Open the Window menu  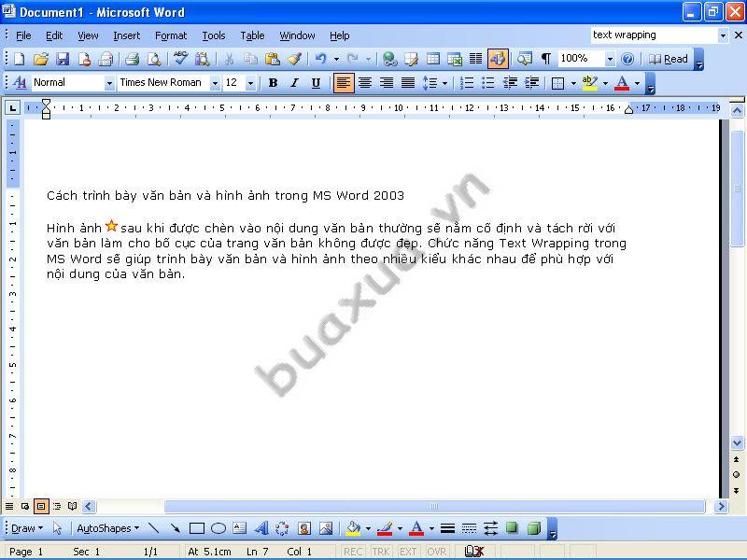[x=297, y=35]
